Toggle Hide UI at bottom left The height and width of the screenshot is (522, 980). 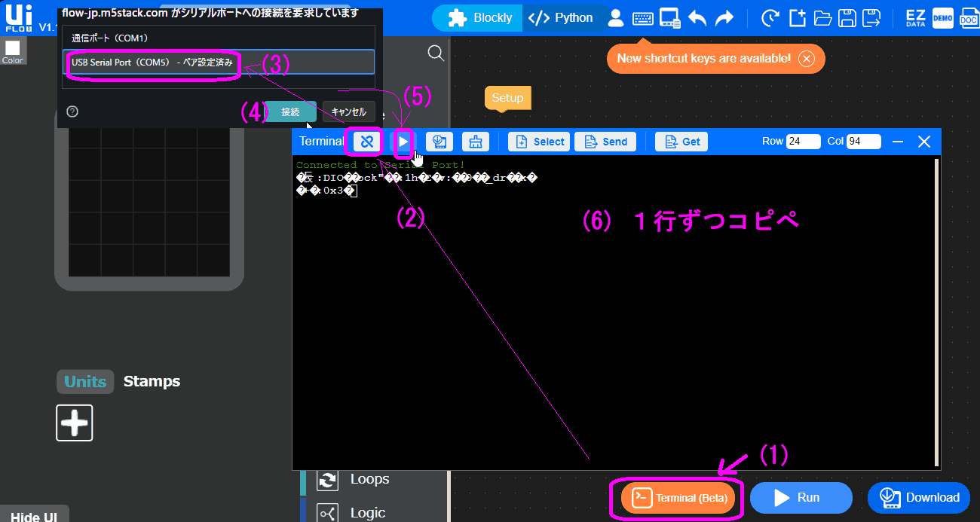(34, 515)
